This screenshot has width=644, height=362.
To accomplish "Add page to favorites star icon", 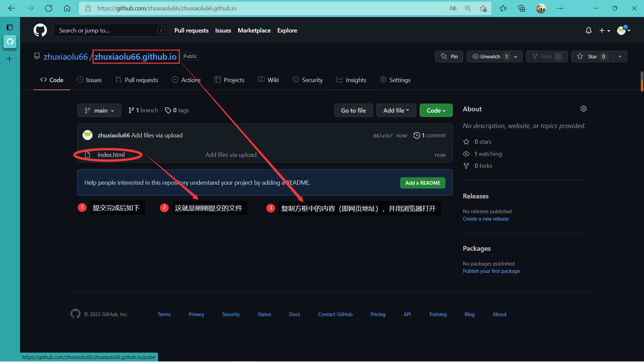I will tap(483, 8).
